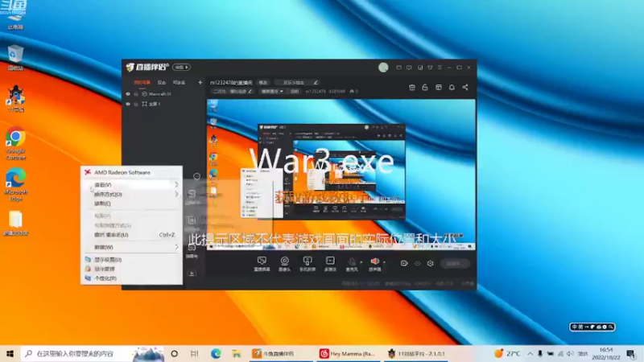Viewport: 644px width, 362px height.
Task: Open Personalize (R) menu item
Action: tap(131, 278)
